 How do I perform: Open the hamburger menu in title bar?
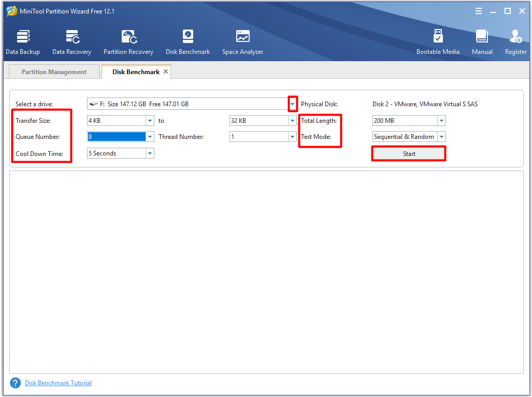[x=479, y=11]
